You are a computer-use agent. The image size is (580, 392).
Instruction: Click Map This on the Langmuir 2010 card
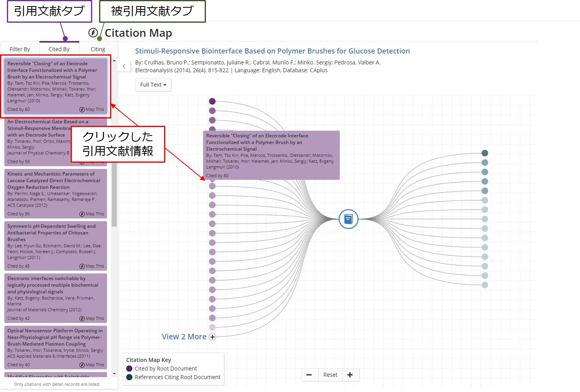(92, 110)
